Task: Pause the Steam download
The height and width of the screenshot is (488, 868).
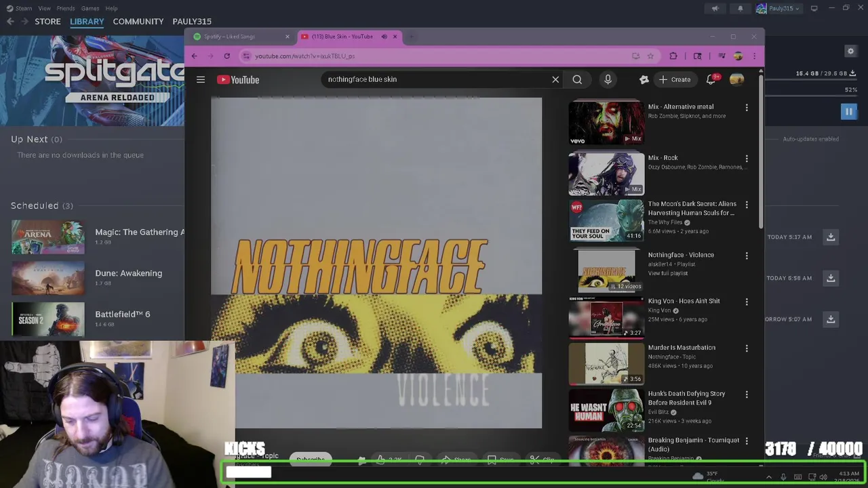Action: pos(848,112)
